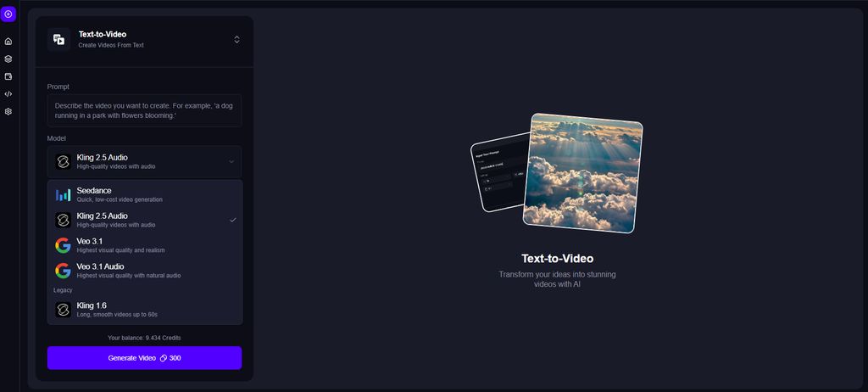Open the settings gear in the sidebar
Viewport: 868px width, 392px height.
[8, 111]
